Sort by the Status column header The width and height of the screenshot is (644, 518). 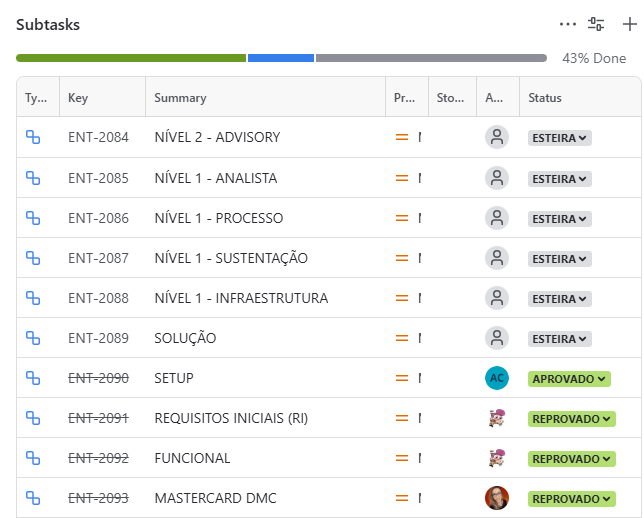[x=580, y=97]
